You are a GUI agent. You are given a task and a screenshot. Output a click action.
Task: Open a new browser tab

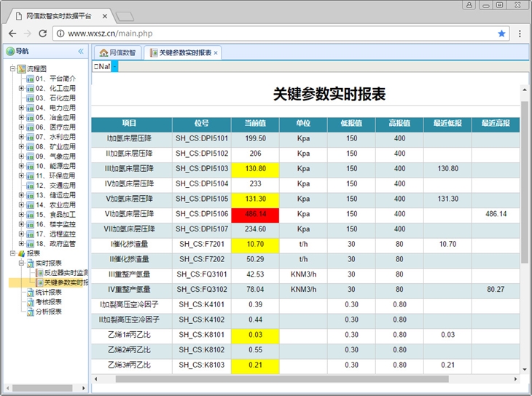(x=125, y=16)
